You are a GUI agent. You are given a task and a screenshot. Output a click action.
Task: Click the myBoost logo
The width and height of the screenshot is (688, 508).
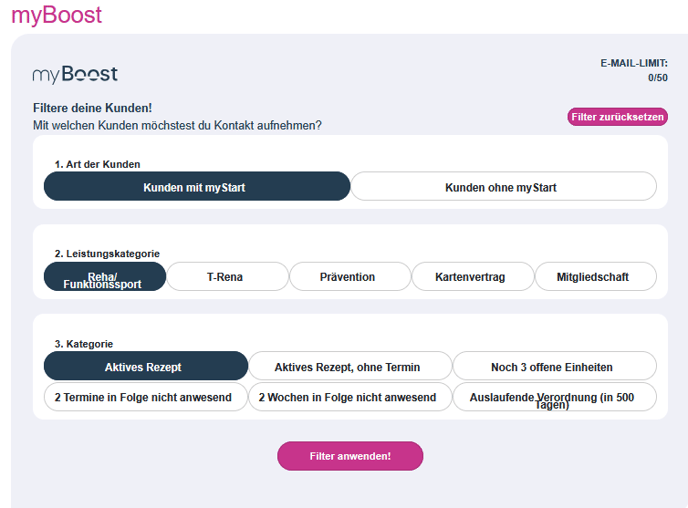(x=75, y=74)
